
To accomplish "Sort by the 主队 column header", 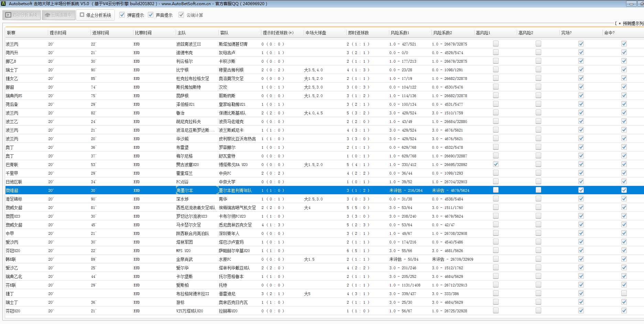I will point(182,33).
